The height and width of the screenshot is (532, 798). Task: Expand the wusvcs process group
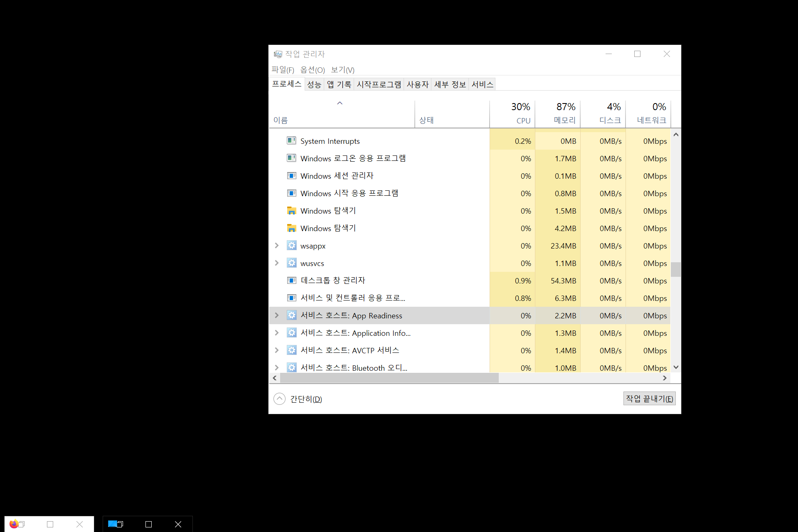coord(276,263)
